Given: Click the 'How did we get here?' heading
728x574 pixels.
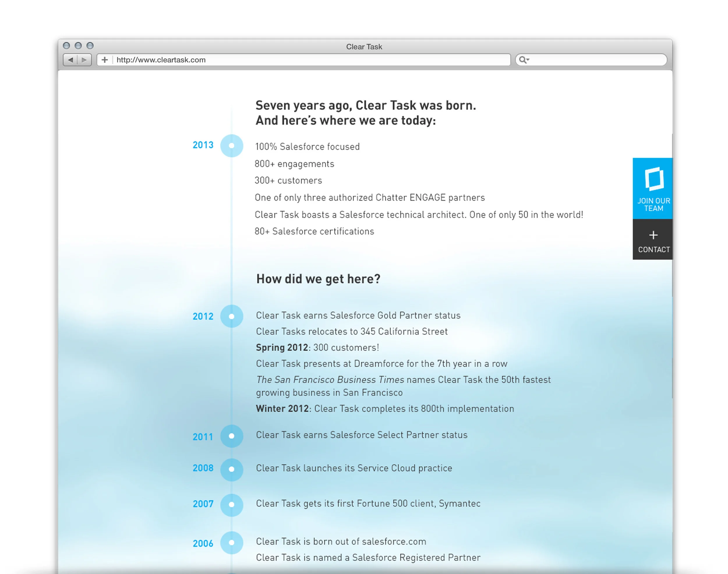Looking at the screenshot, I should (x=318, y=279).
